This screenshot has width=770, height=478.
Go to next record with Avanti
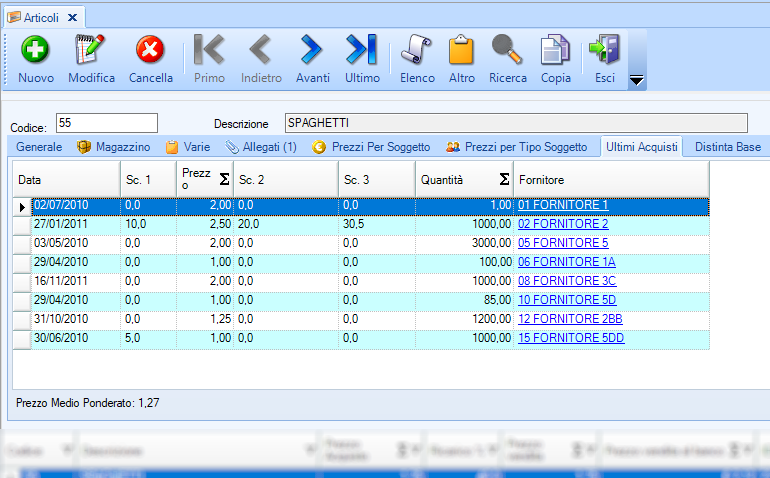coord(312,50)
